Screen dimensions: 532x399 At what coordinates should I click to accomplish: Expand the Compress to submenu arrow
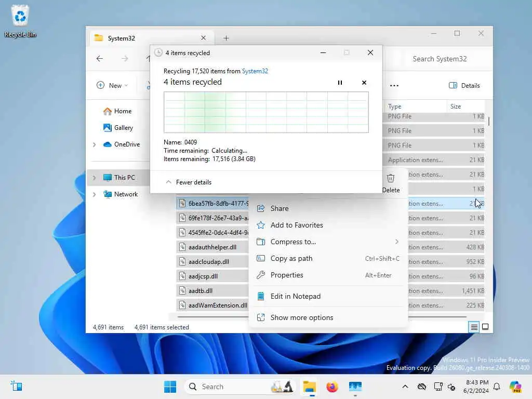pos(396,242)
